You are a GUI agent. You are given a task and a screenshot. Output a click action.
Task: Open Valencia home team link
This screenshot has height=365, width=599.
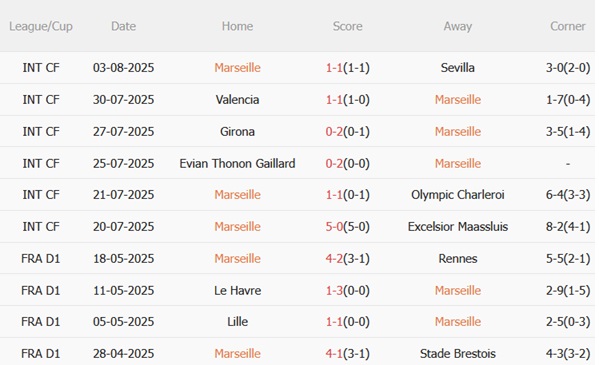coord(237,100)
